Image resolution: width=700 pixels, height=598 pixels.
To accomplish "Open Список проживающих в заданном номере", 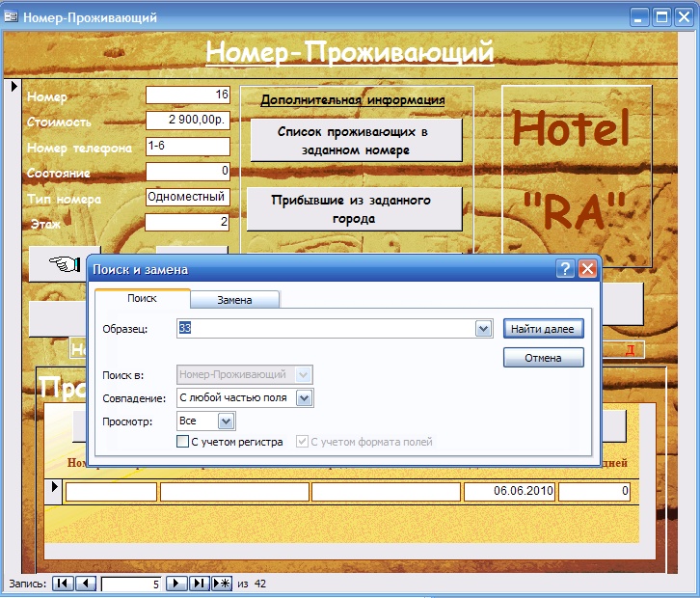I will (x=356, y=140).
